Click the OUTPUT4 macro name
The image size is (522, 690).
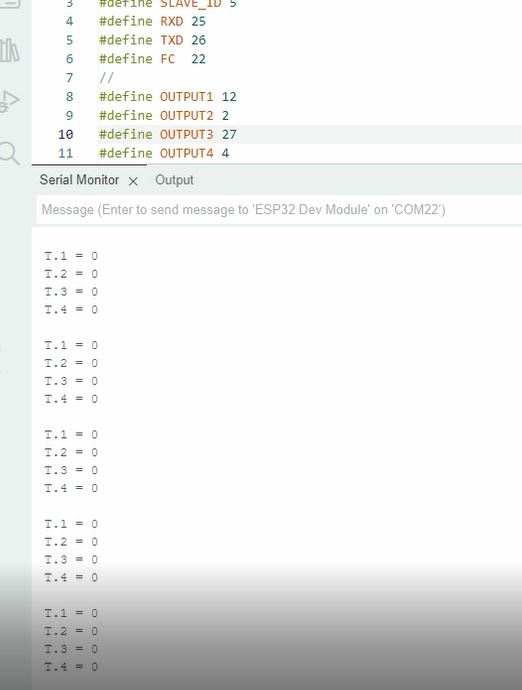coord(186,153)
